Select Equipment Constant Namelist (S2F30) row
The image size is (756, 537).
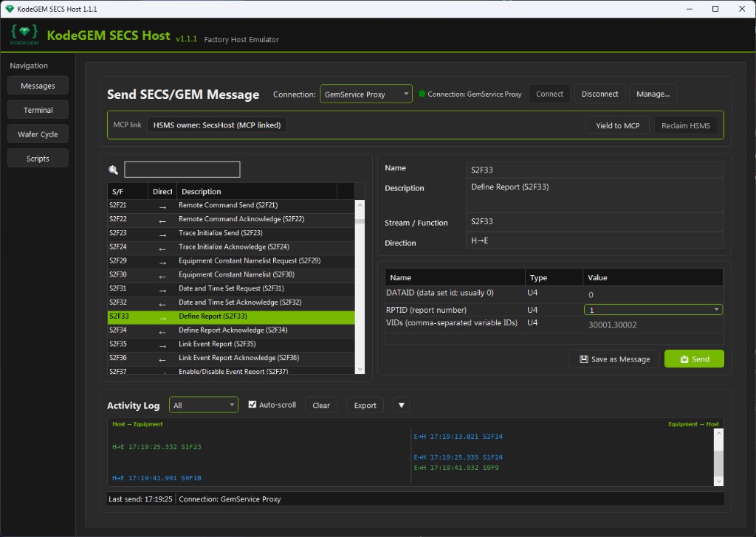[231, 274]
